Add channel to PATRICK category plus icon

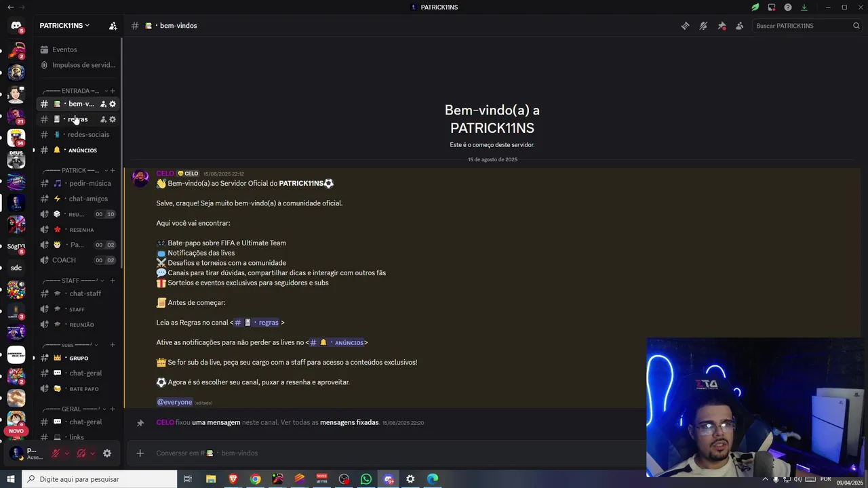(x=113, y=171)
